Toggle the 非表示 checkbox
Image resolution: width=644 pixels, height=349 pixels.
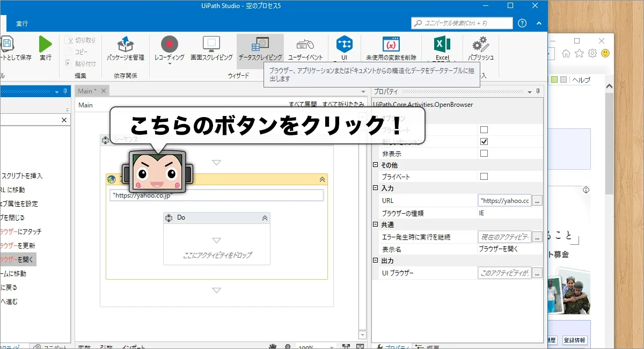click(484, 153)
